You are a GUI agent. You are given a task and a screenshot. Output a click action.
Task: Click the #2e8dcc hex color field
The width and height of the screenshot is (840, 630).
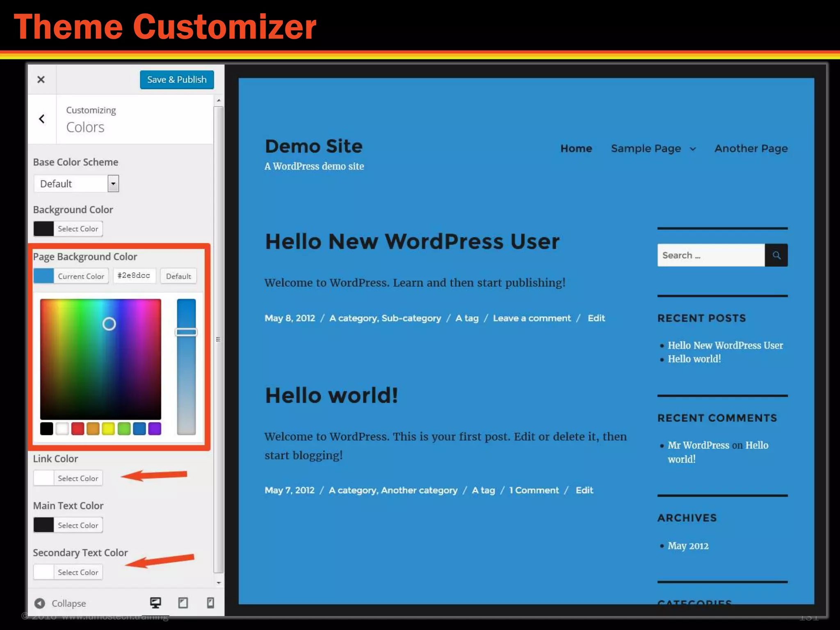click(x=134, y=276)
